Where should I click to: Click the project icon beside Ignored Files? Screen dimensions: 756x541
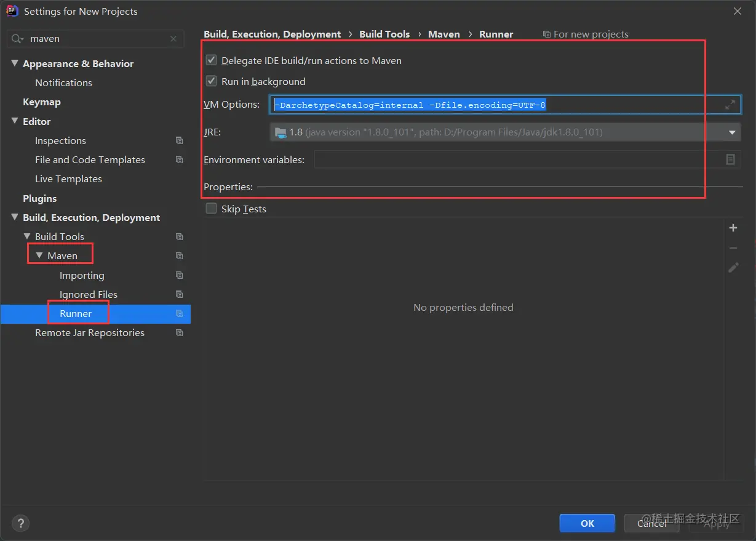coord(179,295)
